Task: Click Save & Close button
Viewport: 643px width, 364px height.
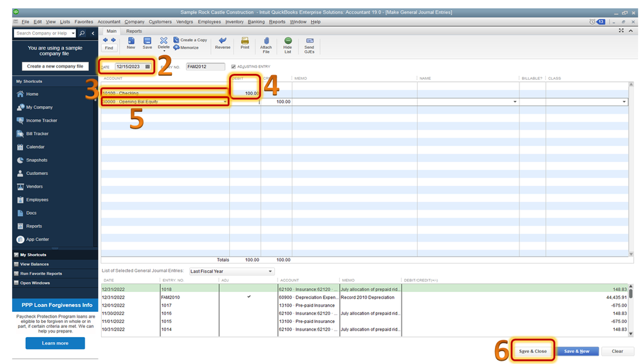Action: pyautogui.click(x=533, y=351)
